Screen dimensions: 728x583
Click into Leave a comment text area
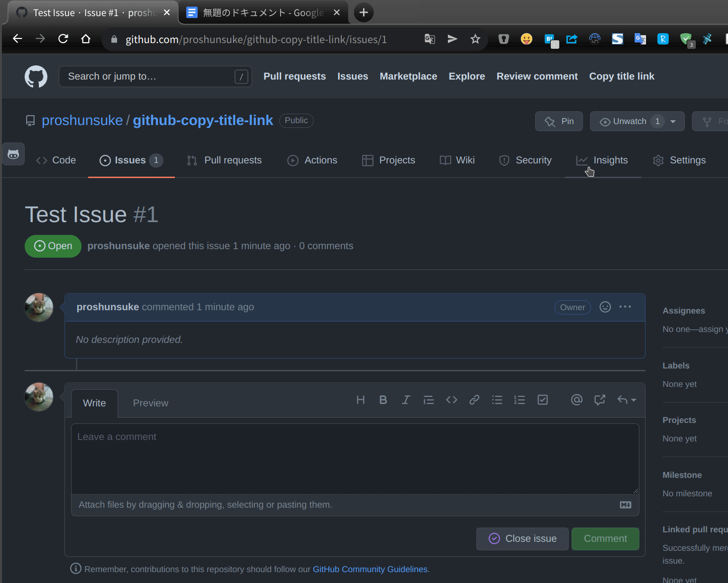(x=355, y=458)
